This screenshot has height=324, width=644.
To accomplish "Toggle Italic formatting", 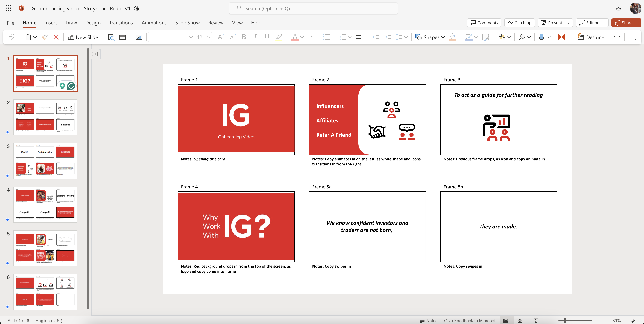I will point(255,37).
